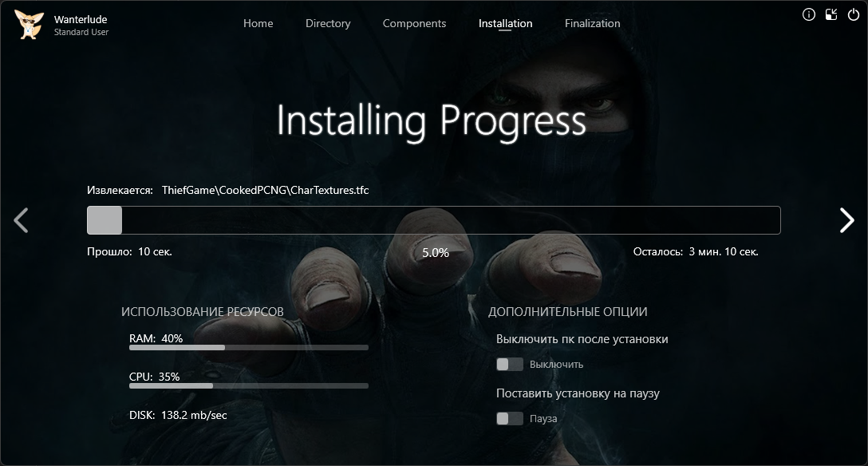Viewport: 868px width, 466px height.
Task: Click the 5.0% progress percentage text
Action: click(435, 252)
